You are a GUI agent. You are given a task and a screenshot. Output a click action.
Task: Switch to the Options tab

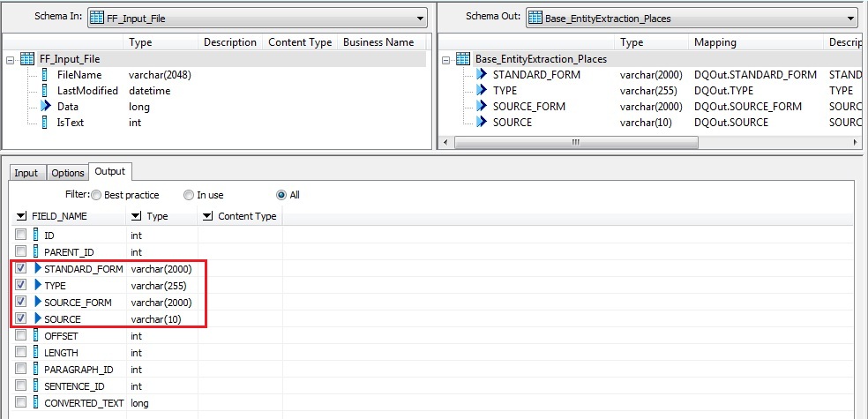click(x=68, y=173)
